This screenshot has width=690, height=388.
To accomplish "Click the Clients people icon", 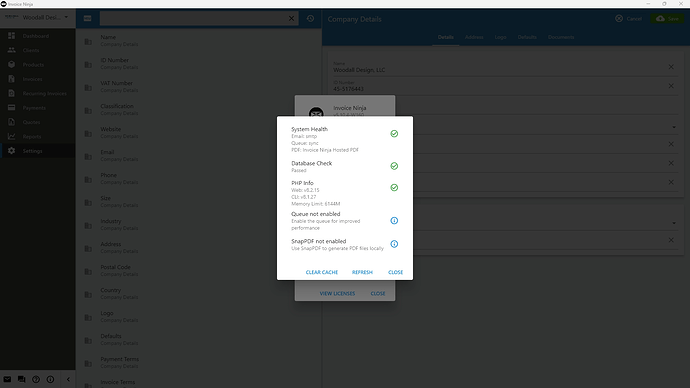I will 11,50.
